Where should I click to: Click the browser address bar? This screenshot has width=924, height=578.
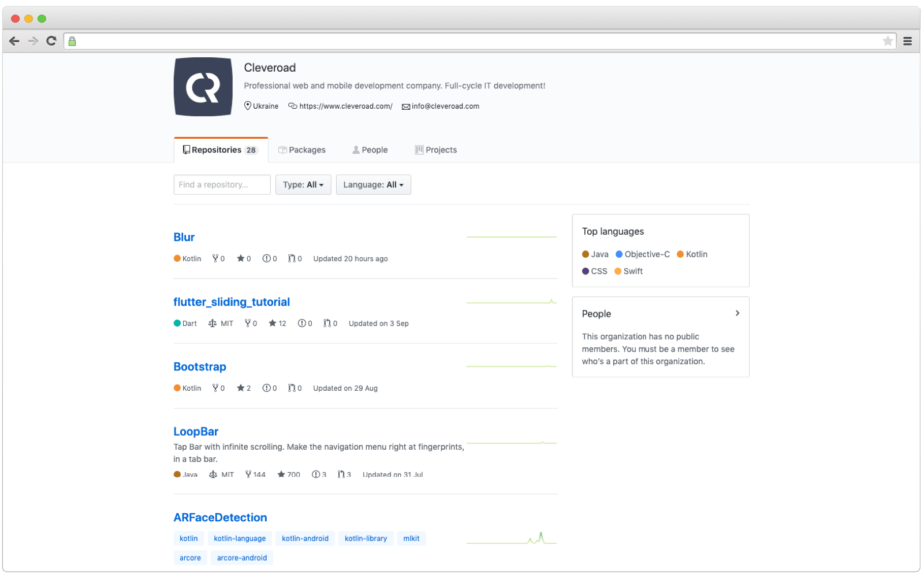(479, 41)
